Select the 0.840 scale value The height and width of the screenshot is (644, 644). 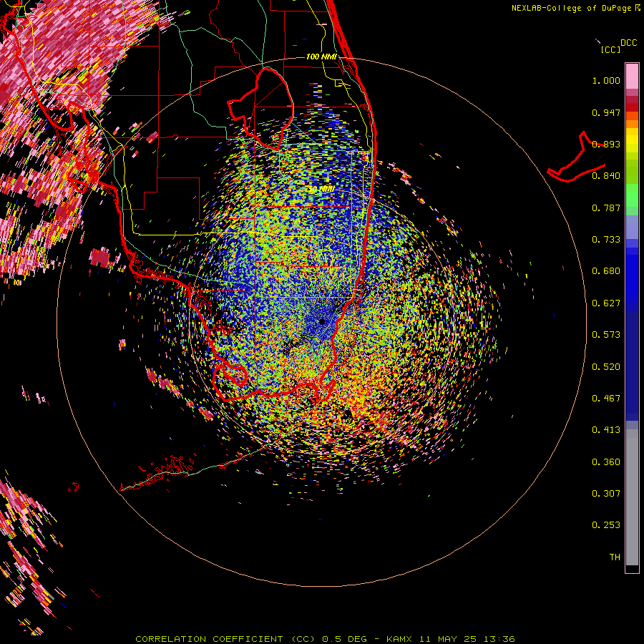606,176
